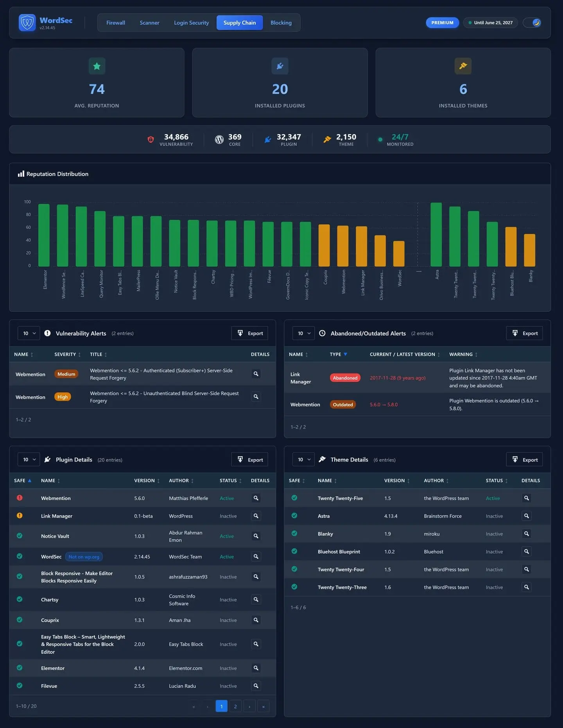Image resolution: width=563 pixels, height=728 pixels.
Task: View details of Twenty Twenty-Five theme
Action: (x=527, y=498)
